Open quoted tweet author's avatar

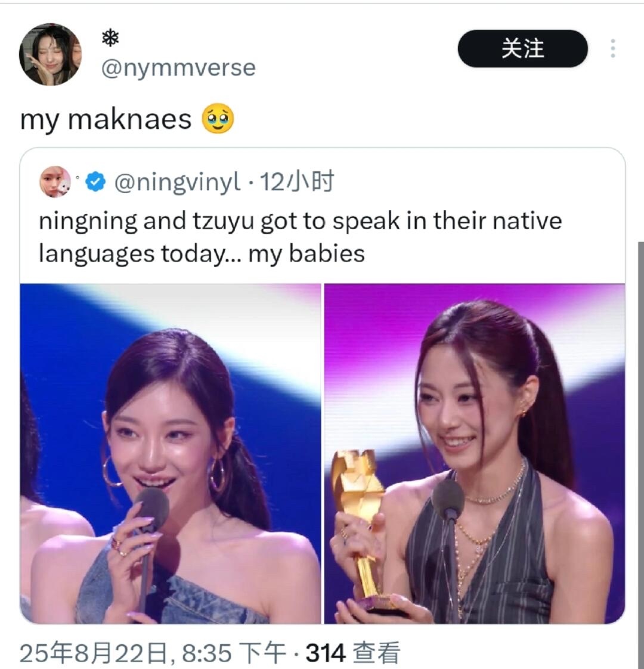(x=55, y=182)
